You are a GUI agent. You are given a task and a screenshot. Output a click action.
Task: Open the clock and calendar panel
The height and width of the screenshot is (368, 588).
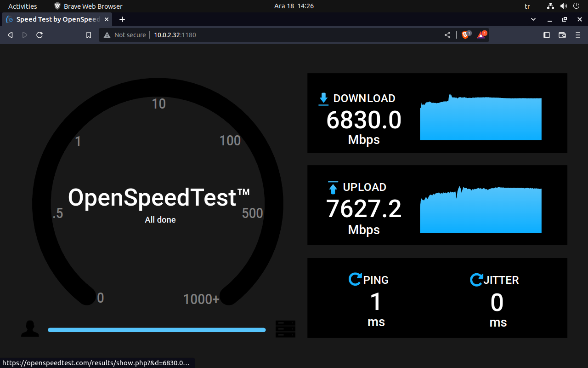click(294, 6)
